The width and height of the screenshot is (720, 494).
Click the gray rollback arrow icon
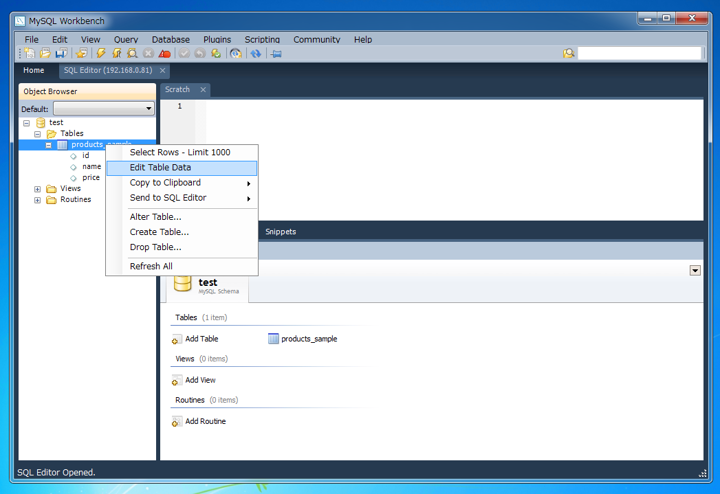200,53
